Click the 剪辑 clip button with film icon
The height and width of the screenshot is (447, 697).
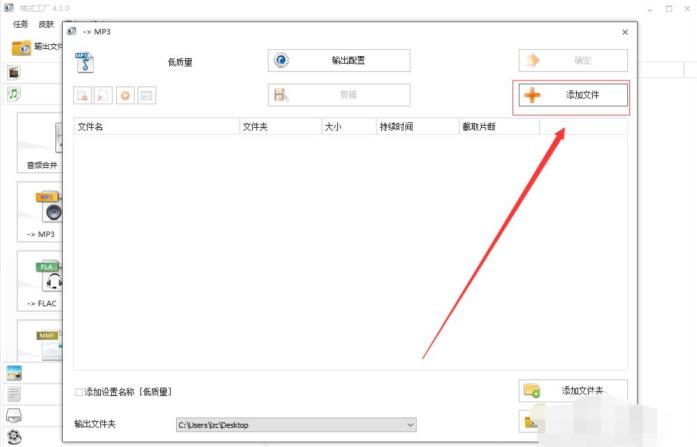[339, 95]
